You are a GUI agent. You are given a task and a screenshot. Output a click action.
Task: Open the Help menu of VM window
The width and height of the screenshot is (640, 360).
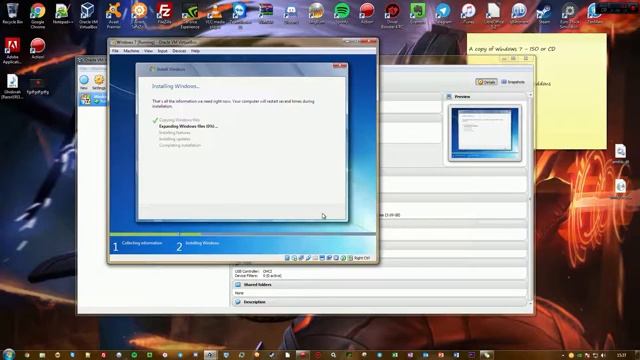(x=196, y=51)
